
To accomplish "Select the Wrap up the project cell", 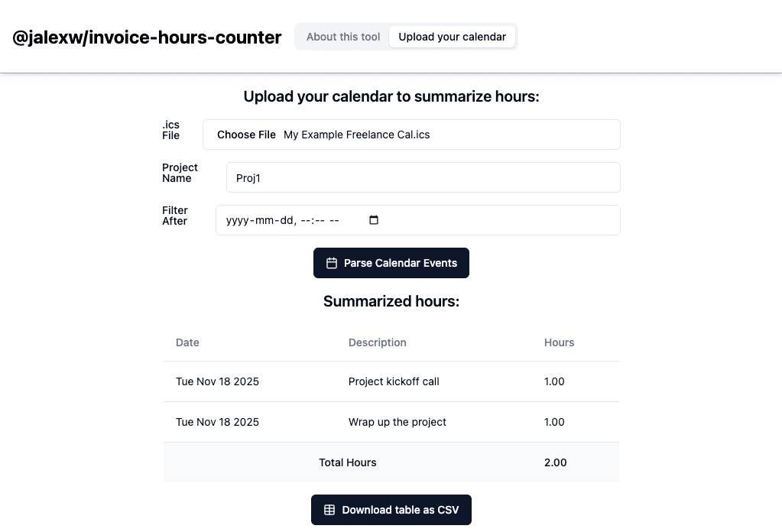I will (397, 422).
